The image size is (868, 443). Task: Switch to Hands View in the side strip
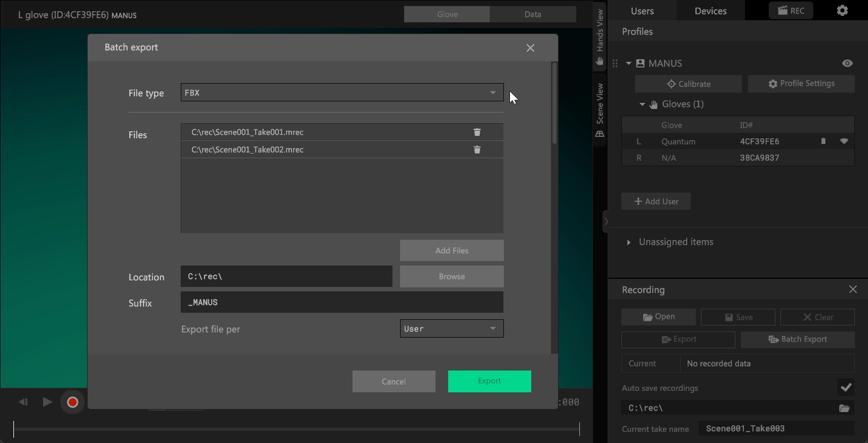pyautogui.click(x=600, y=36)
